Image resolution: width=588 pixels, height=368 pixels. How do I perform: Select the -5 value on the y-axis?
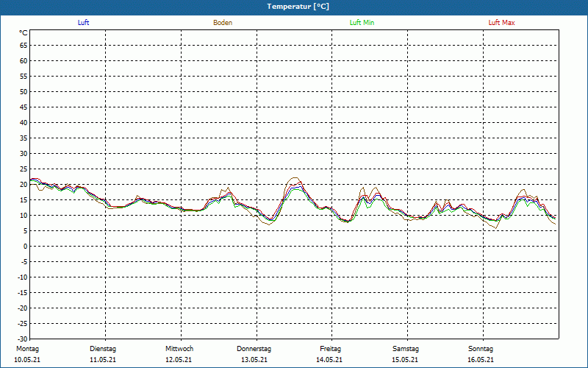pos(24,262)
